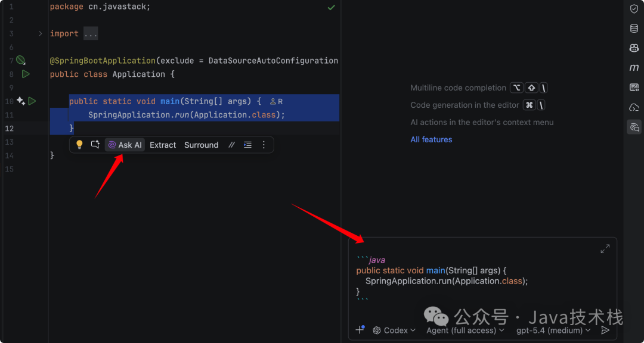
Task: Add attachment with the plus icon in chat
Action: click(x=360, y=329)
